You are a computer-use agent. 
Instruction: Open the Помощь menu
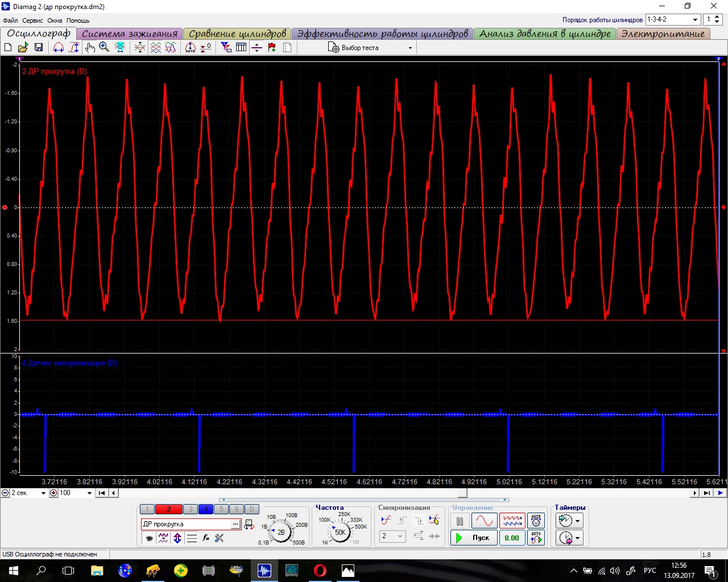78,20
